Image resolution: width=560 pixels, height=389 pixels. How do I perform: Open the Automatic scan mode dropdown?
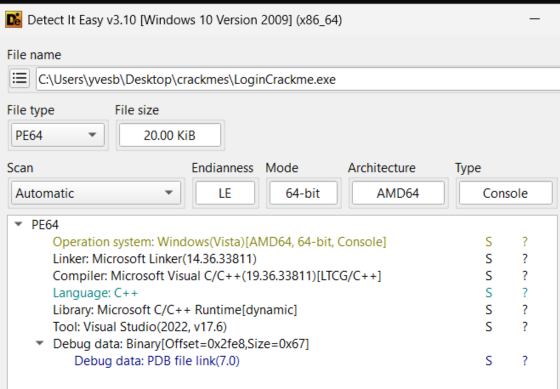point(96,193)
